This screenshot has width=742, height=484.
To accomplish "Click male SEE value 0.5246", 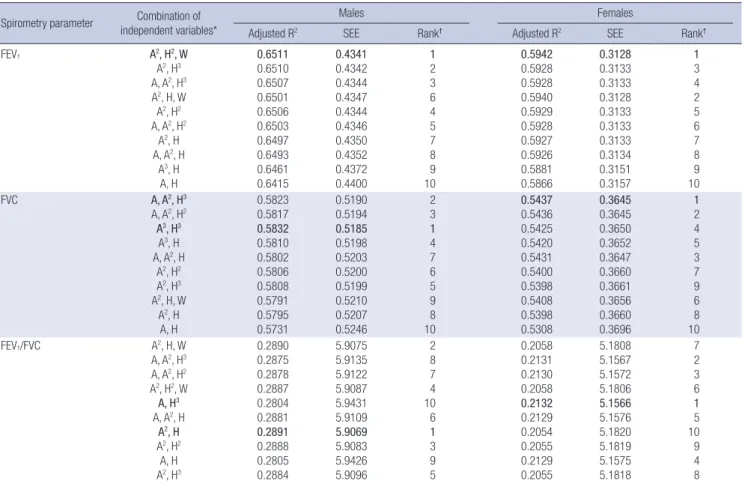I will click(x=351, y=329).
